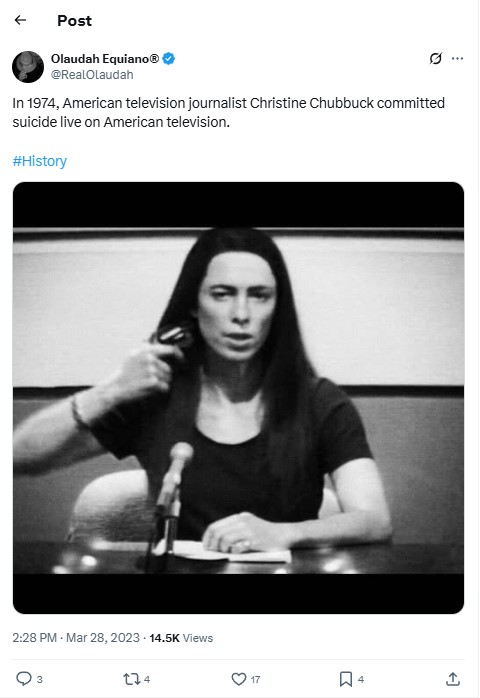Click the like count number 17

coord(255,679)
